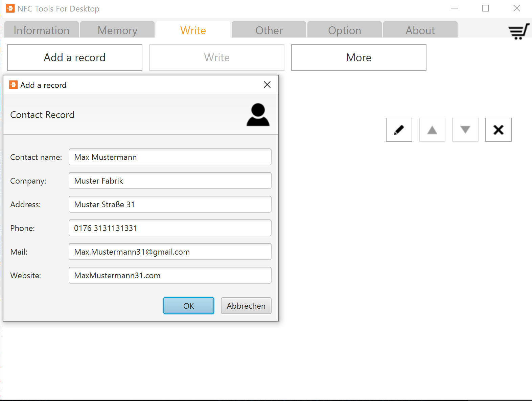Screen dimensions: 532x401
Task: Cancel the dialog with Abbrechen
Action: point(246,306)
